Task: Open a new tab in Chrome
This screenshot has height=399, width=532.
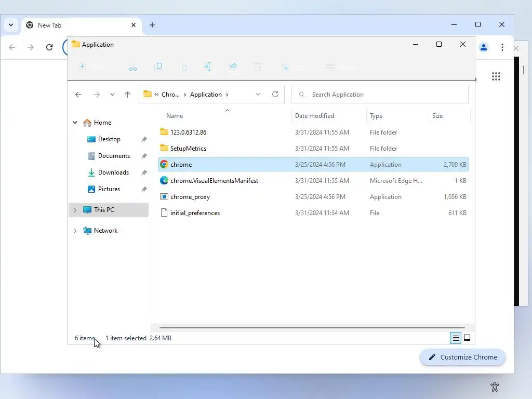Action: (x=152, y=25)
